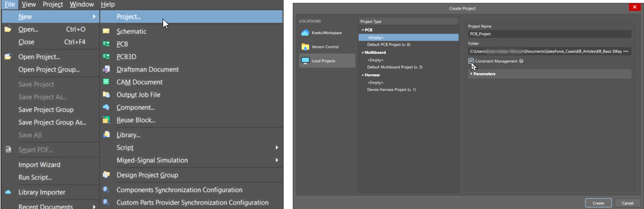
Task: Click the Open folder icon in File menu
Action: coord(8,29)
